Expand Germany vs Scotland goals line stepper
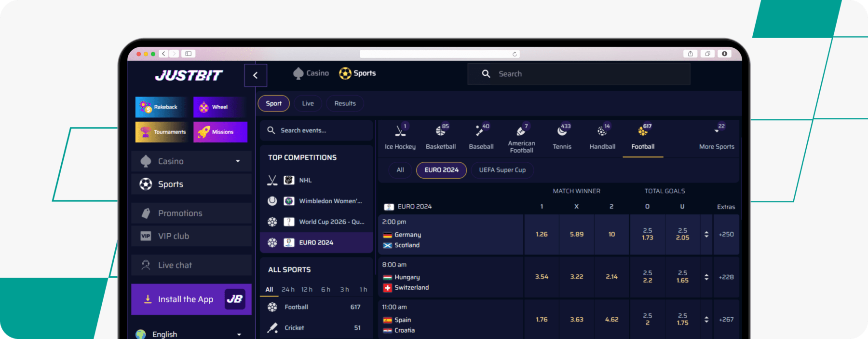The image size is (868, 339). click(706, 235)
